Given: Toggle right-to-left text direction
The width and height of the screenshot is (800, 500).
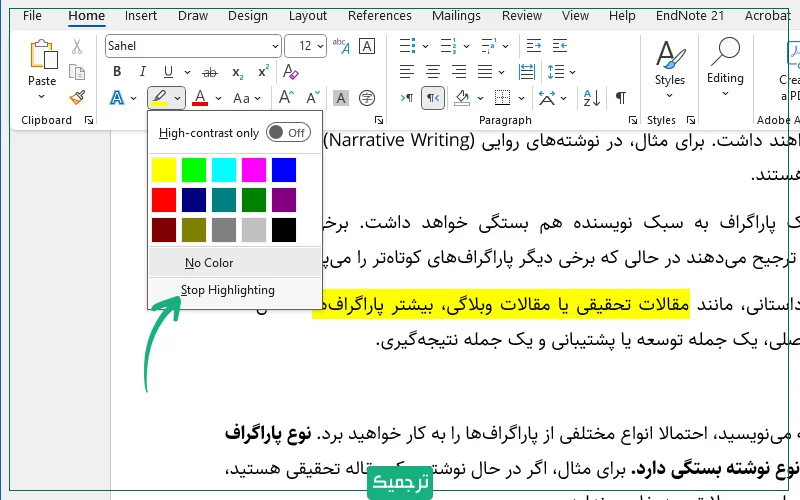Looking at the screenshot, I should tap(433, 97).
